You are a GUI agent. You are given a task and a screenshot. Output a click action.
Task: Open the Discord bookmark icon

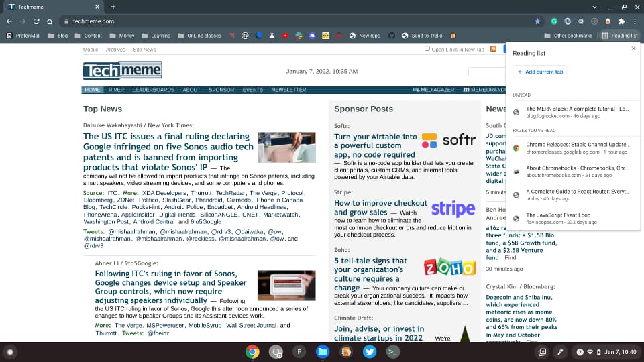coord(312,36)
